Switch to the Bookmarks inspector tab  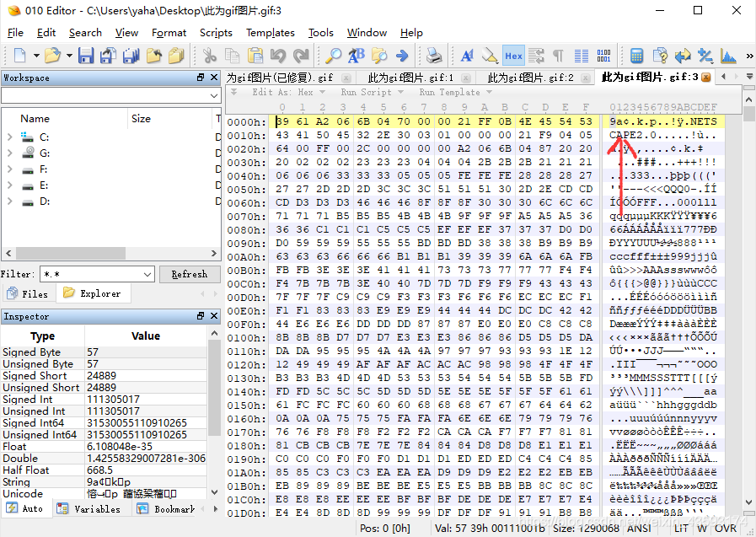166,509
